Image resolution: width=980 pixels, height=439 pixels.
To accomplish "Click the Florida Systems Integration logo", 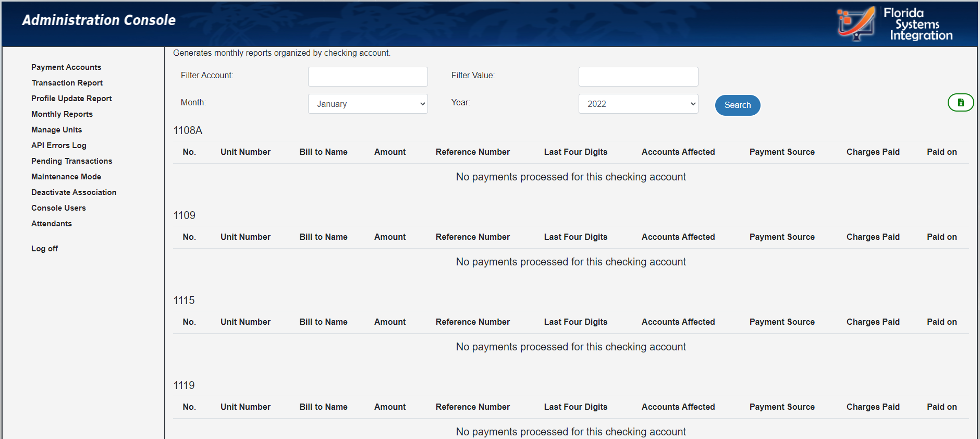I will (895, 24).
